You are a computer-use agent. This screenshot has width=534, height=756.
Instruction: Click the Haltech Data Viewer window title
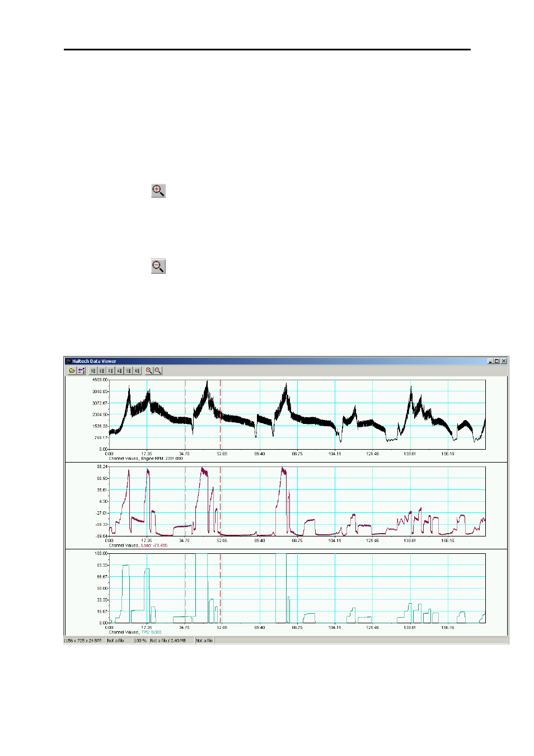click(x=94, y=361)
